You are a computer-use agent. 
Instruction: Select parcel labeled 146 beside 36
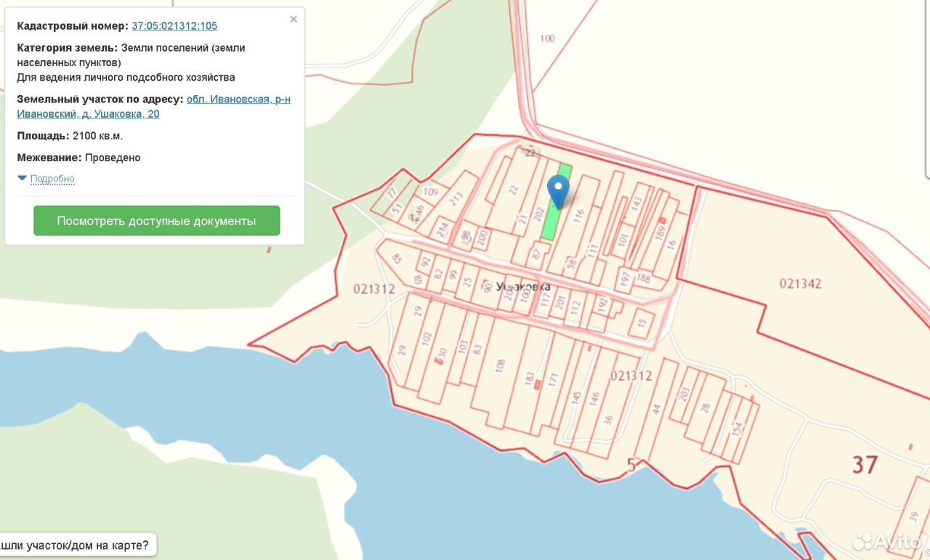click(594, 399)
